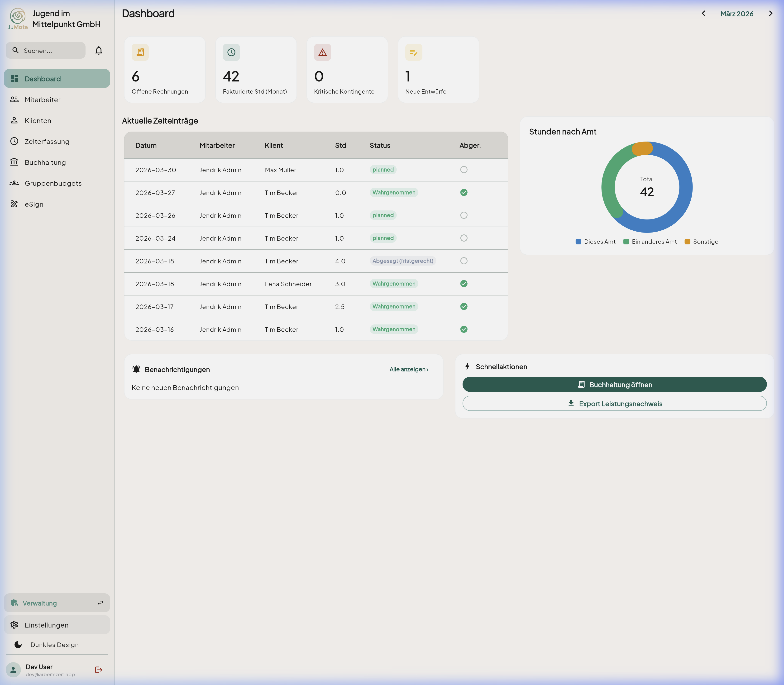This screenshot has height=685, width=784.
Task: Open the notification bell icon
Action: [x=99, y=50]
